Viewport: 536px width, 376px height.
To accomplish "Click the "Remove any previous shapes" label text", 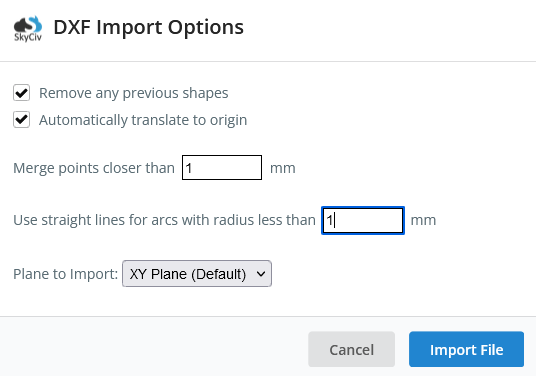I will (x=134, y=93).
